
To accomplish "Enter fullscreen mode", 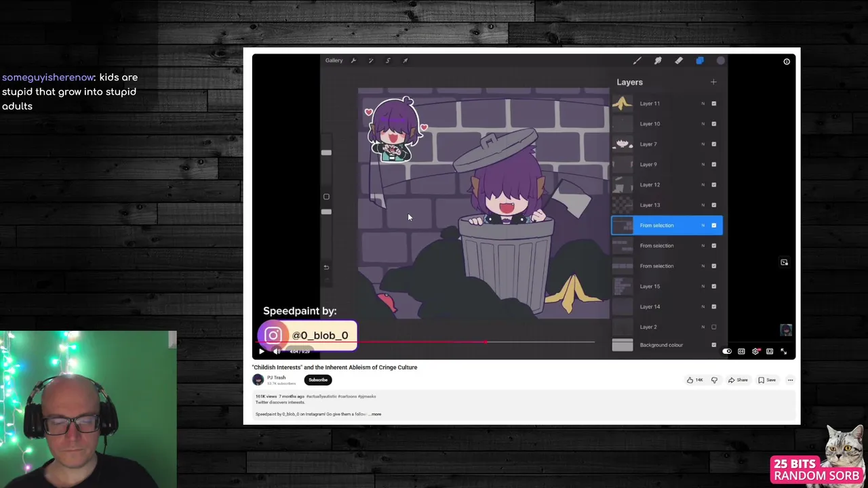I will point(784,351).
